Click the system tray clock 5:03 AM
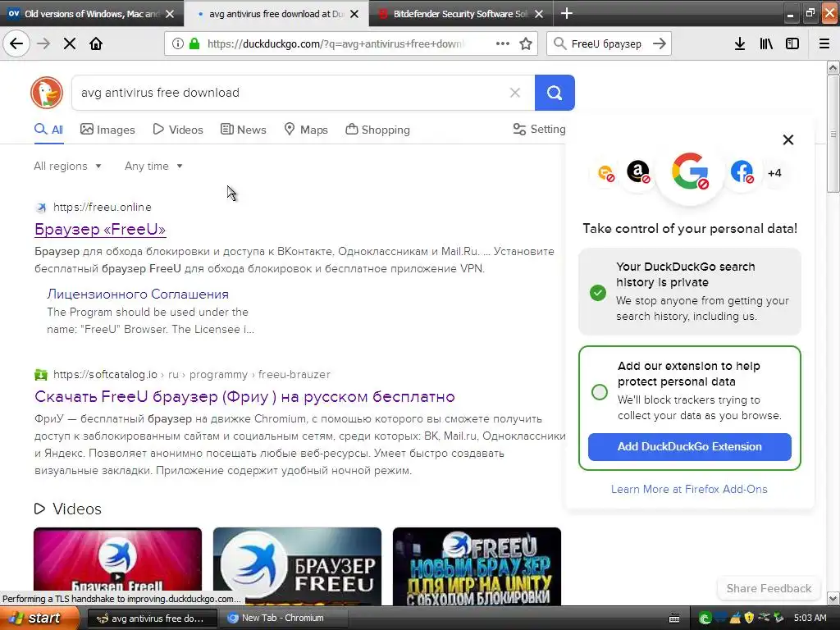The height and width of the screenshot is (630, 840). click(810, 618)
